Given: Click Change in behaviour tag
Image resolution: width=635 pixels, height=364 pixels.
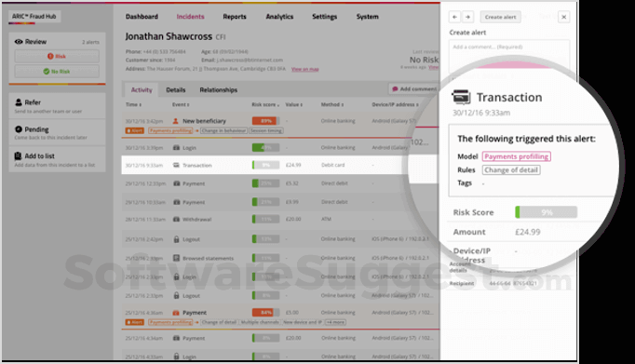Looking at the screenshot, I should coord(223,130).
